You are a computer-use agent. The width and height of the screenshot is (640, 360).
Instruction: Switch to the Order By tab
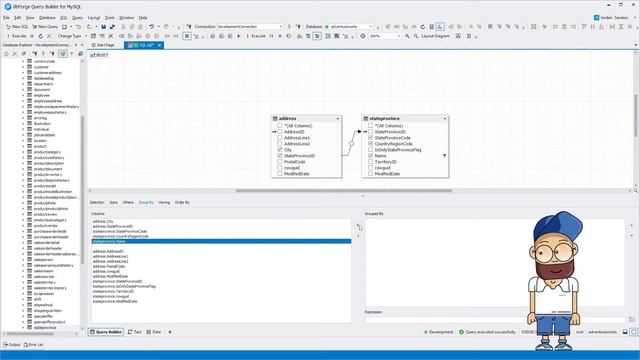click(182, 202)
